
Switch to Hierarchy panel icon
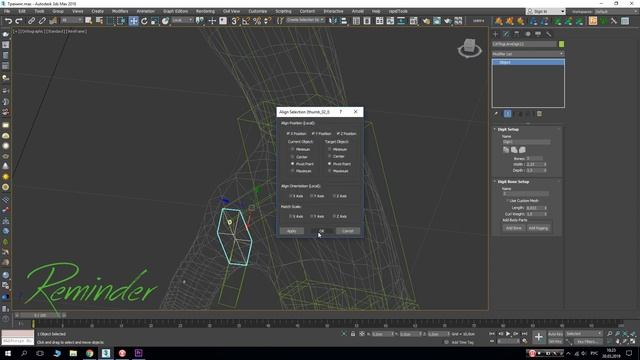(x=517, y=34)
